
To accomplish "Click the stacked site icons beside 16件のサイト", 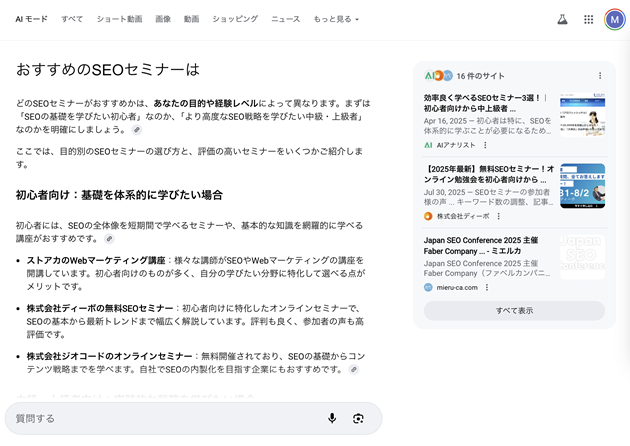I will [x=438, y=76].
